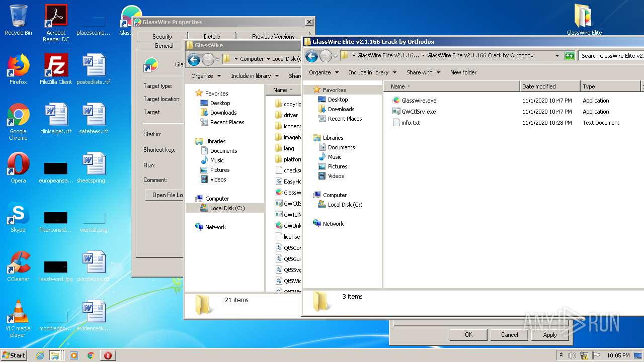Open Include in library in GlassWire window
Screen dimensions: 644x362
click(255, 76)
